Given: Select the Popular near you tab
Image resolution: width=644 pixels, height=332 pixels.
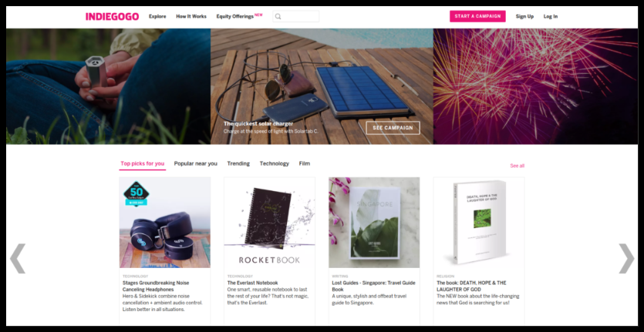Looking at the screenshot, I should pos(195,163).
